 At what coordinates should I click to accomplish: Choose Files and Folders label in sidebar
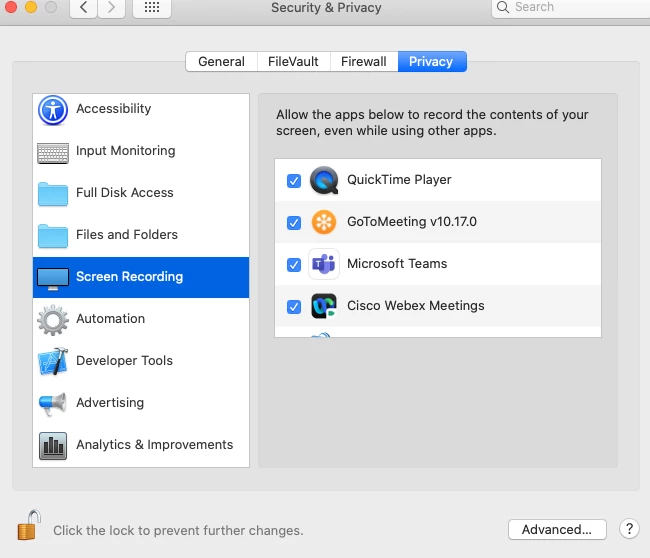pos(127,234)
